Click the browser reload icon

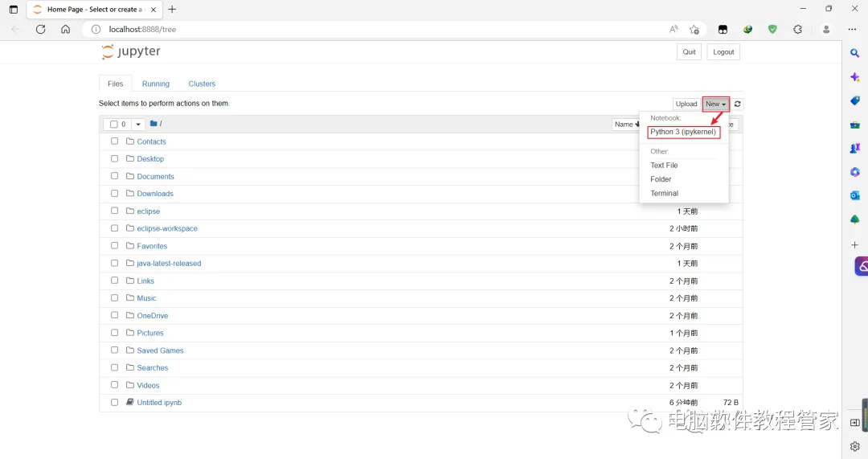40,30
